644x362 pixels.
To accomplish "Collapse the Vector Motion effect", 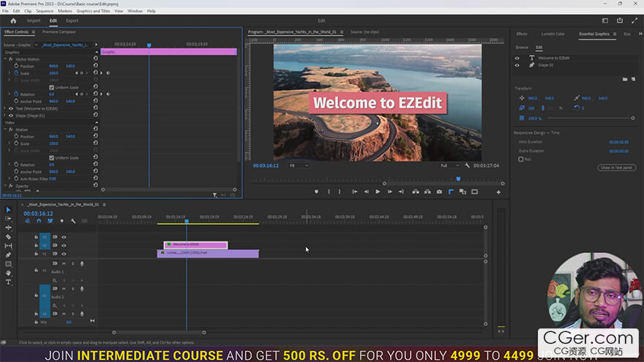I will point(5,59).
